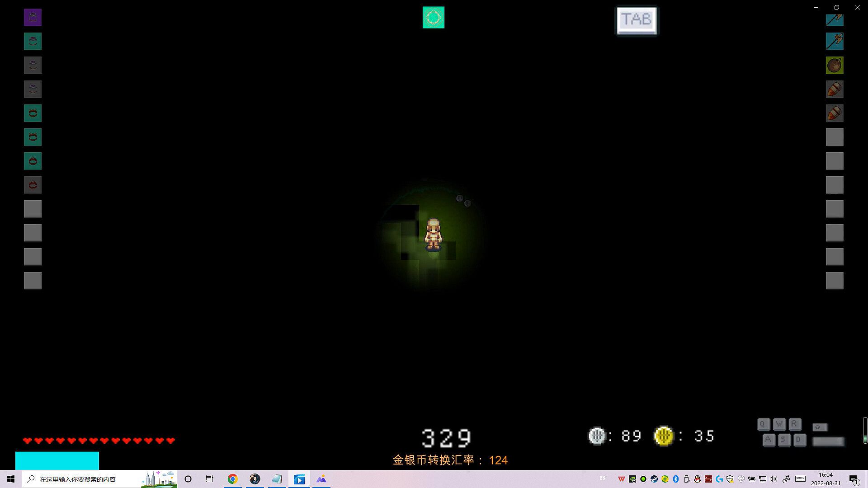Open Steam from the system tray
This screenshot has height=488, width=868.
[x=654, y=479]
